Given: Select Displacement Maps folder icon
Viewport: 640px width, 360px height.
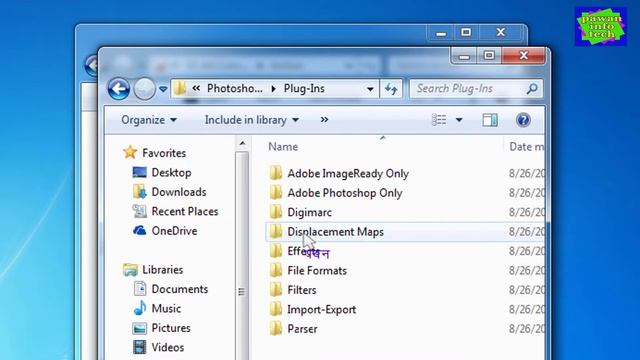Looking at the screenshot, I should point(276,231).
